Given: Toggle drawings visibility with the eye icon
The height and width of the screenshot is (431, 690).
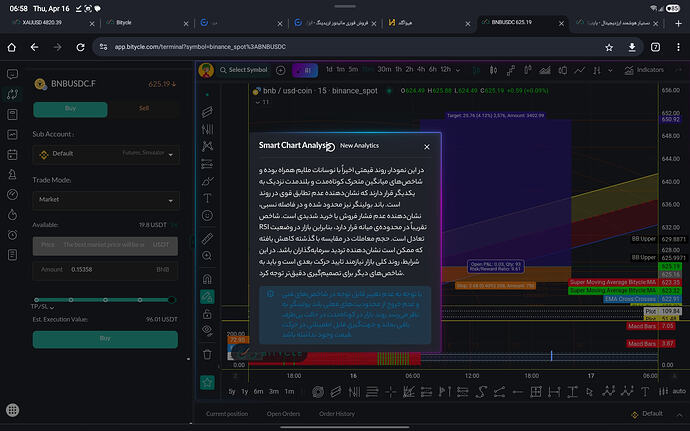Looking at the screenshot, I should click(207, 330).
